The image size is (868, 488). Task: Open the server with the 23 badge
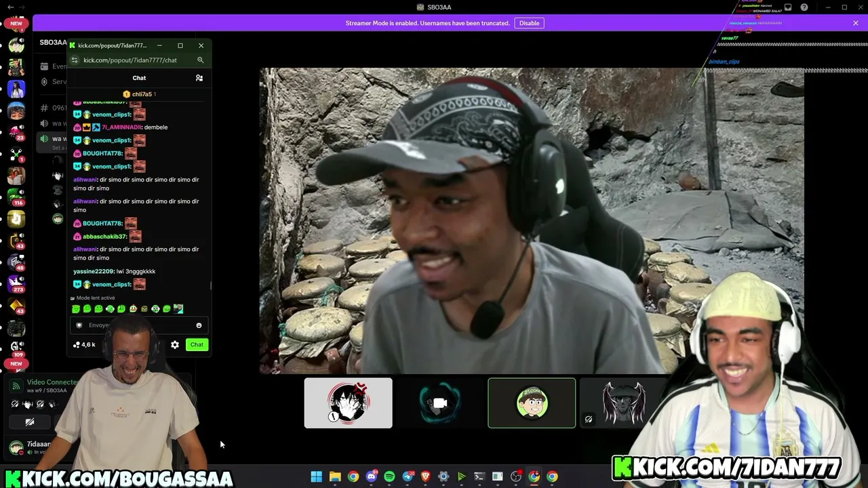point(16,132)
